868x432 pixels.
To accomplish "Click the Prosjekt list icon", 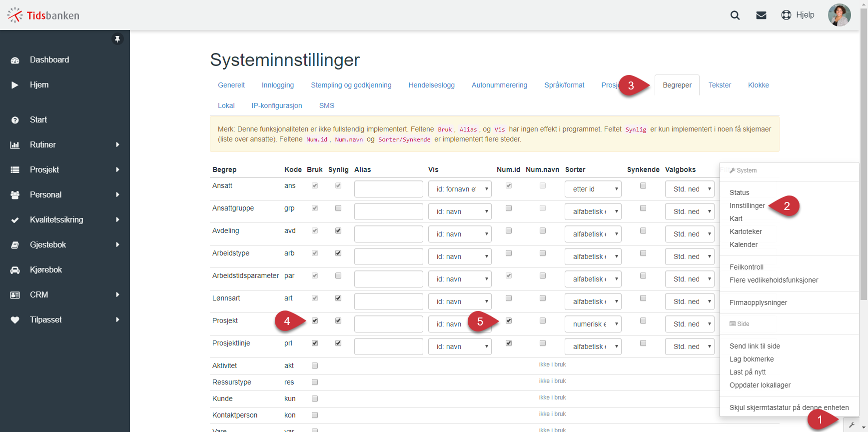I will point(15,170).
